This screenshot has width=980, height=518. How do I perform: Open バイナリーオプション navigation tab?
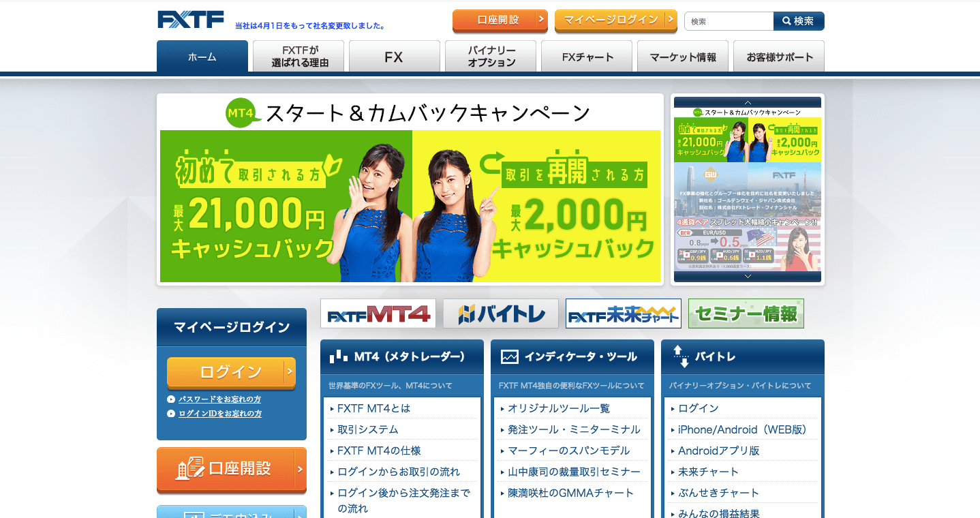tap(491, 57)
